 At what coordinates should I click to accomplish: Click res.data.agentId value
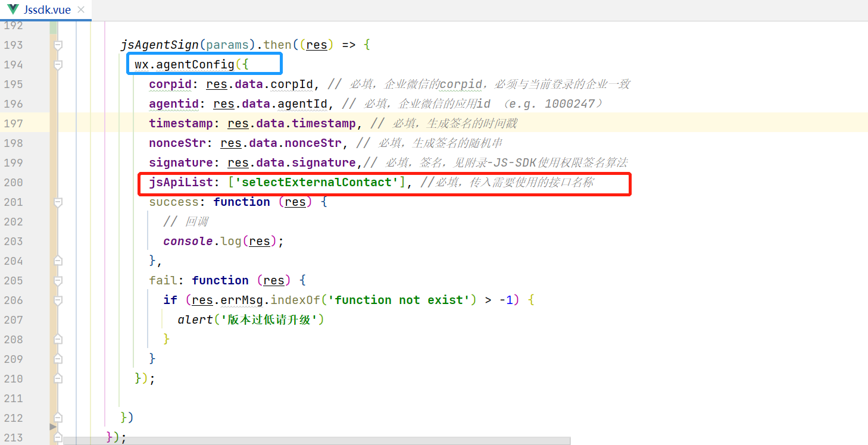[x=270, y=104]
